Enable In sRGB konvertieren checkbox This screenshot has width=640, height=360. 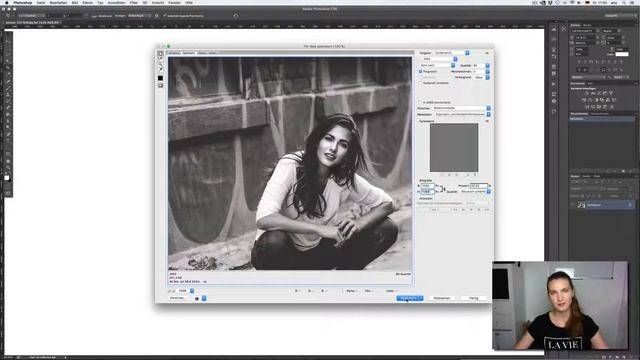coord(420,102)
